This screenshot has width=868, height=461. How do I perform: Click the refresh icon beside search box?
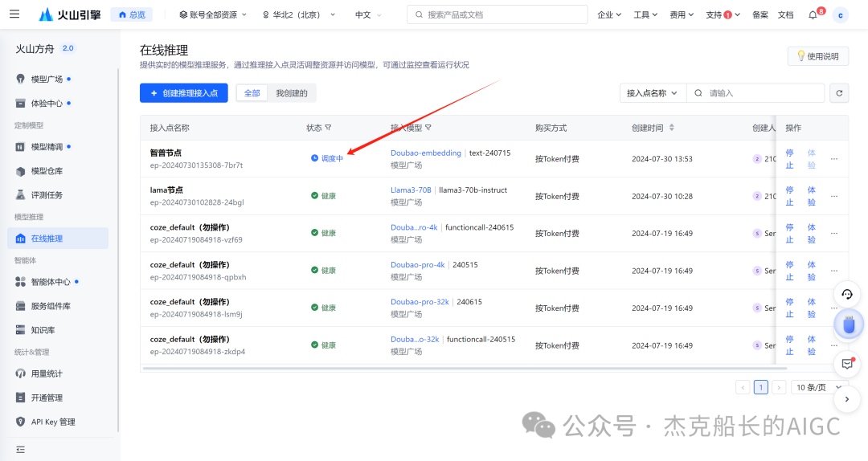coord(839,93)
